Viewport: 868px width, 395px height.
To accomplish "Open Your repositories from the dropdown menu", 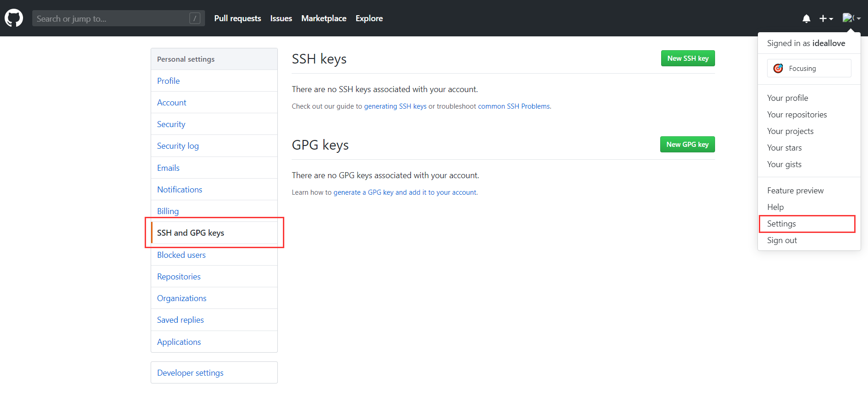I will 797,115.
